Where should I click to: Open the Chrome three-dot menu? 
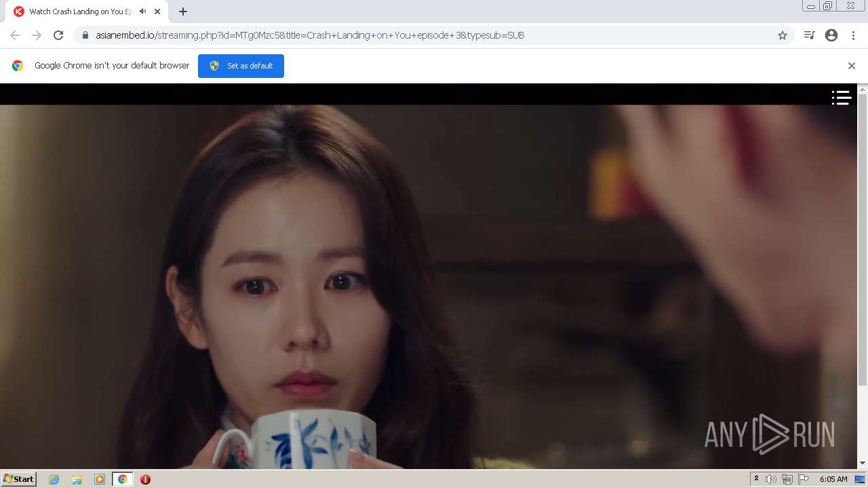853,35
